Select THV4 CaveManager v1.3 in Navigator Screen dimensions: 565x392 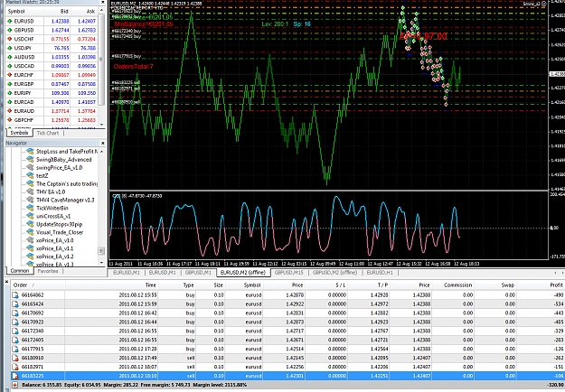pyautogui.click(x=65, y=201)
